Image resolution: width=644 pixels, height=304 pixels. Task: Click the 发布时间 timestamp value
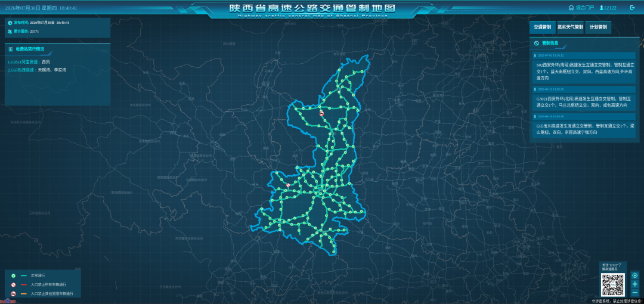tap(49, 23)
